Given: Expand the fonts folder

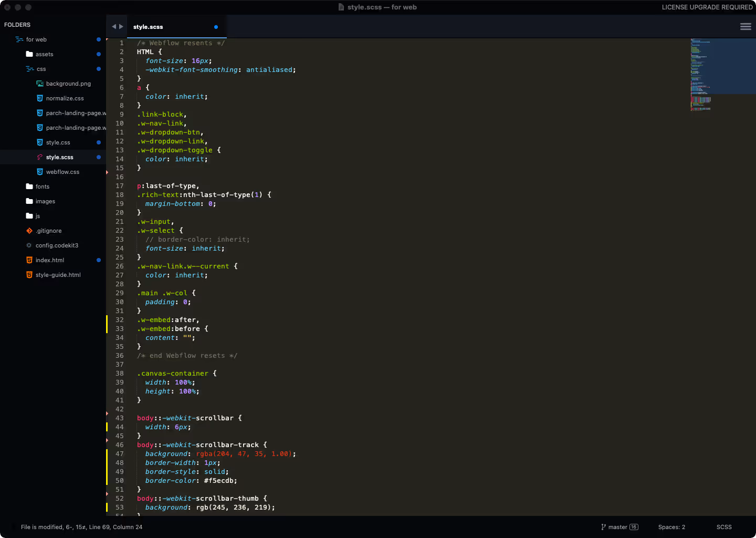Looking at the screenshot, I should pos(29,187).
